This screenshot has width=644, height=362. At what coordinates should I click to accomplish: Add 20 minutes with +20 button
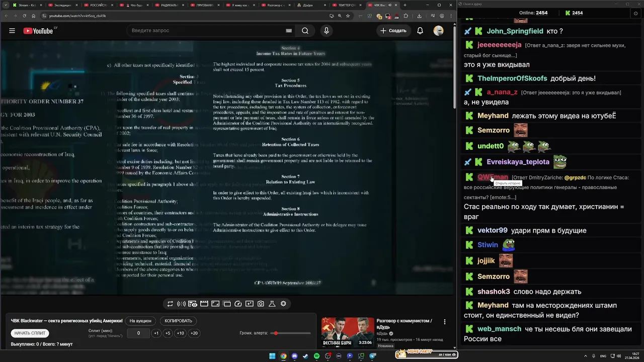(194, 333)
